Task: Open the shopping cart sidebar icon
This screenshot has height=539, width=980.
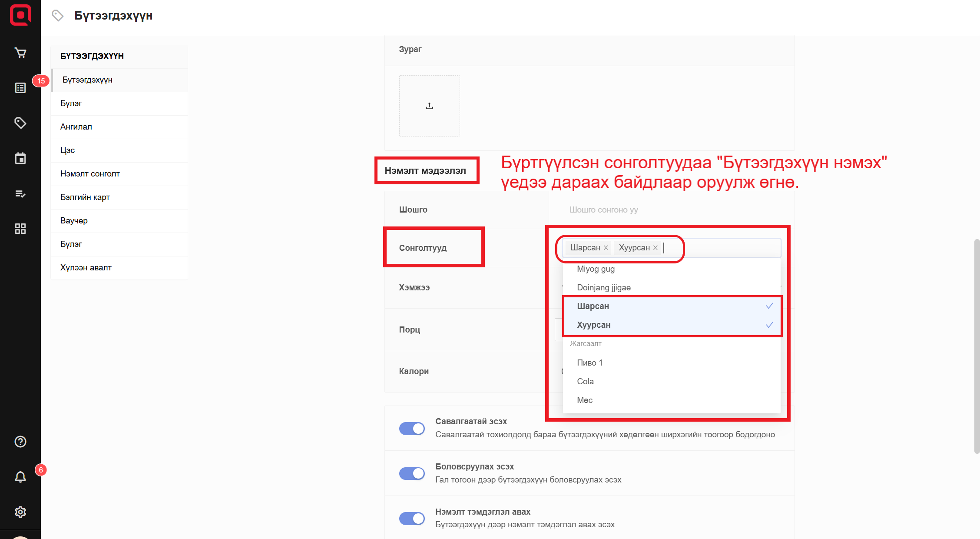Action: [x=20, y=53]
